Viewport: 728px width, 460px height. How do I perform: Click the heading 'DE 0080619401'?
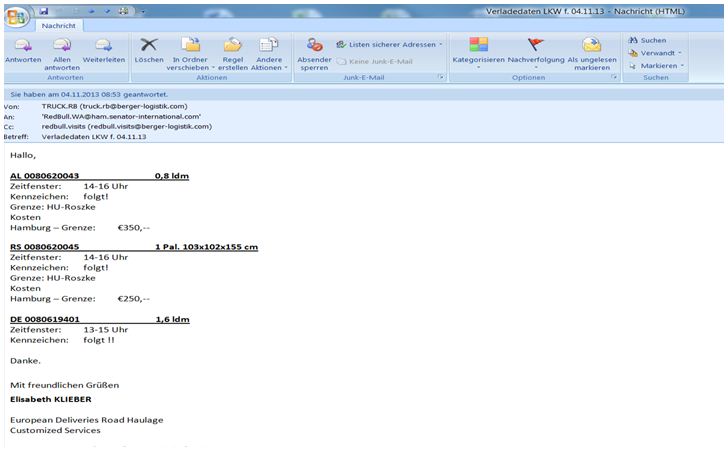click(x=45, y=319)
